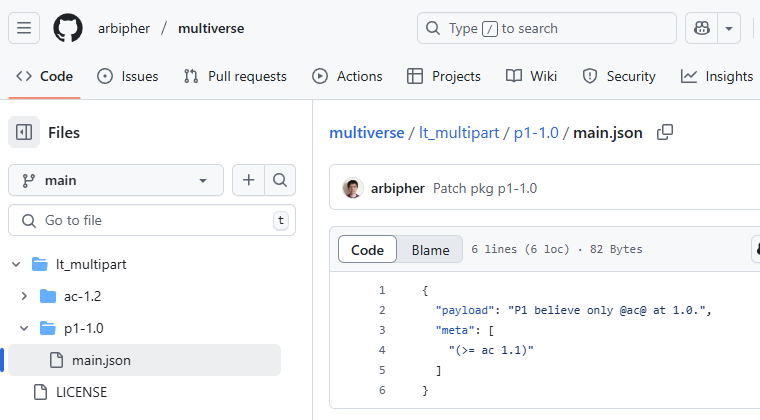Screen dimensions: 760x420
Task: Click the GitHub logo icon
Action: (68, 28)
